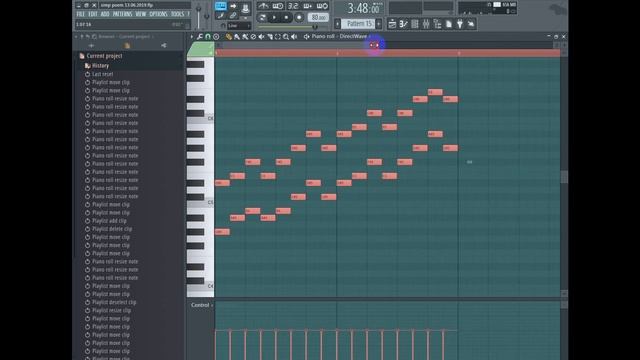
Task: Select the Draw pencil tool in piano roll
Action: coord(229,37)
